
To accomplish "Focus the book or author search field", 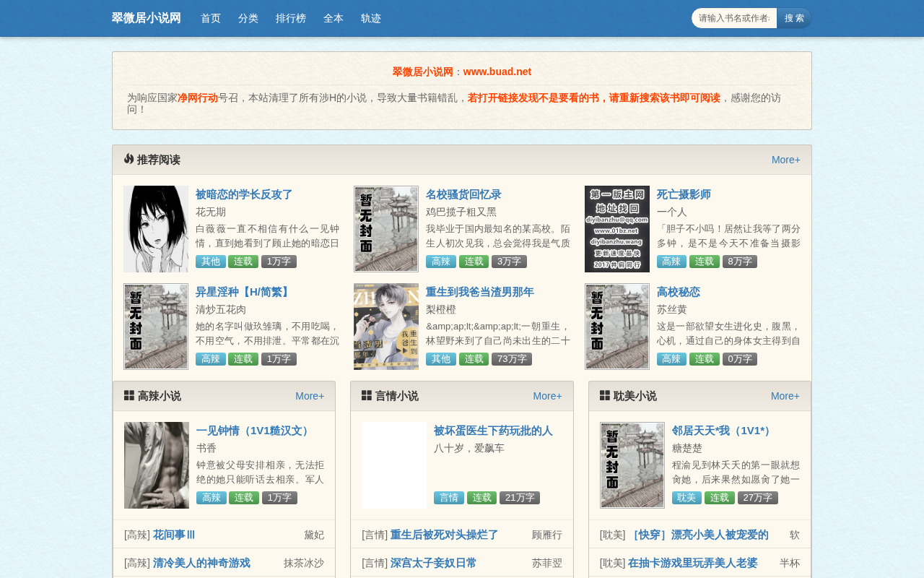I will [x=734, y=18].
